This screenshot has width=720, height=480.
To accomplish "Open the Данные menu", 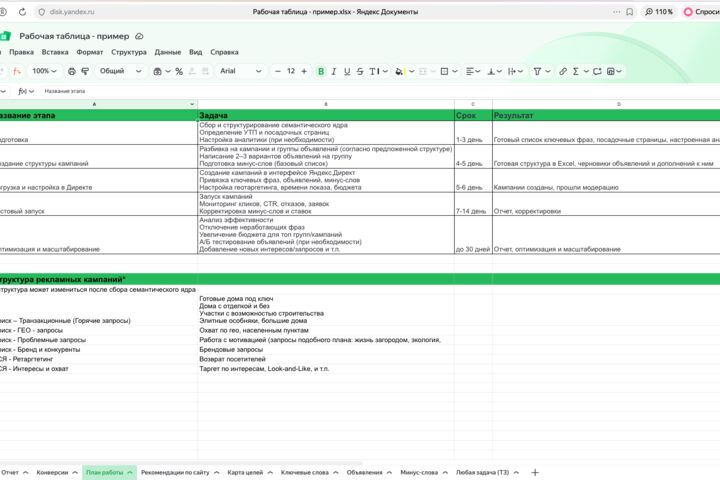I will coord(168,52).
